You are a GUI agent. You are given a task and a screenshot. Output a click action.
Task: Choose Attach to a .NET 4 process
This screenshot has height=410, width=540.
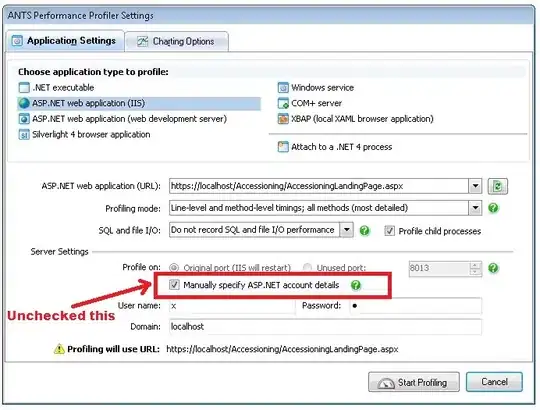coord(335,147)
